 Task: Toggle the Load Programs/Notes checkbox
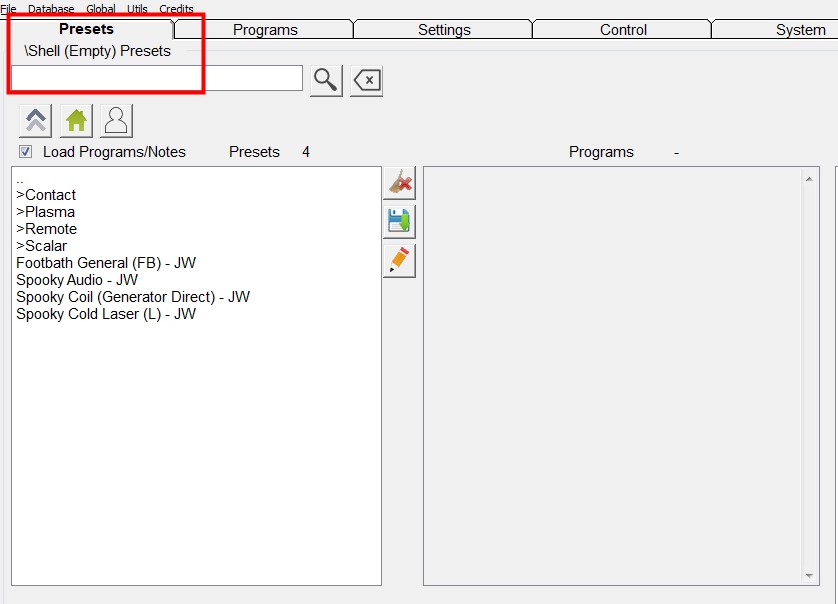[x=26, y=152]
